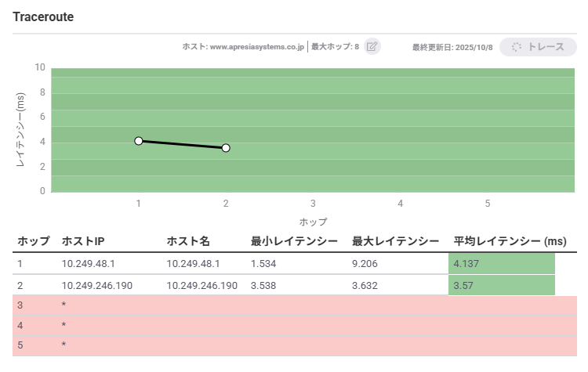Click the ホスト名 column header

point(188,241)
